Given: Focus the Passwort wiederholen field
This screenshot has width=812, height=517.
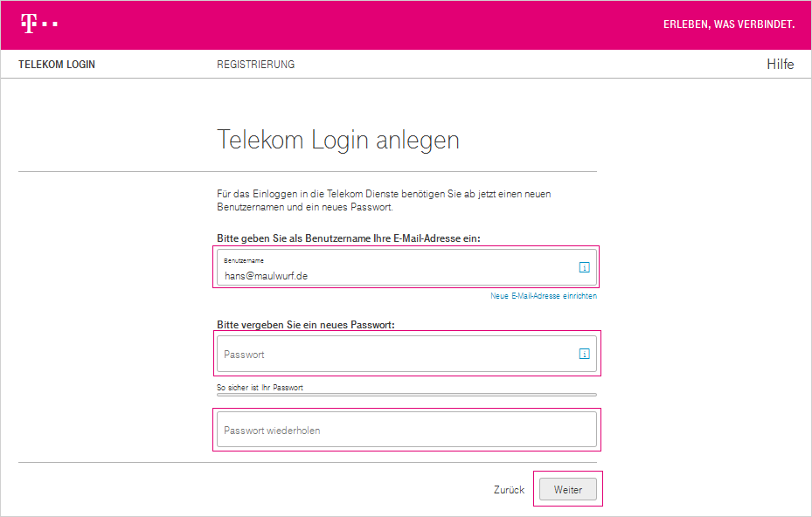Looking at the screenshot, I should click(406, 430).
